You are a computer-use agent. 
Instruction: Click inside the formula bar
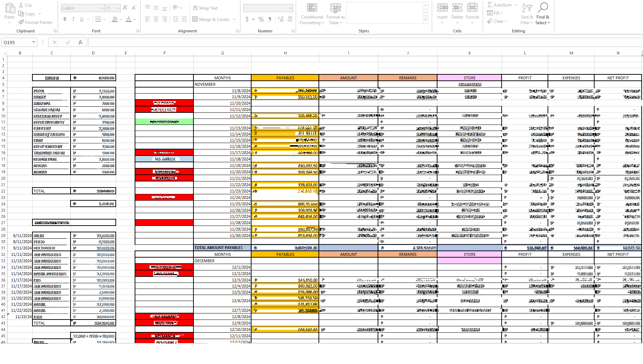tap(365, 42)
